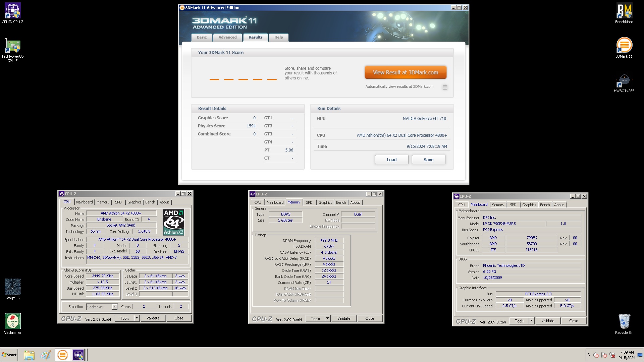The height and width of the screenshot is (362, 644).
Task: Open BenchMate desktop shortcut
Action: point(624,13)
